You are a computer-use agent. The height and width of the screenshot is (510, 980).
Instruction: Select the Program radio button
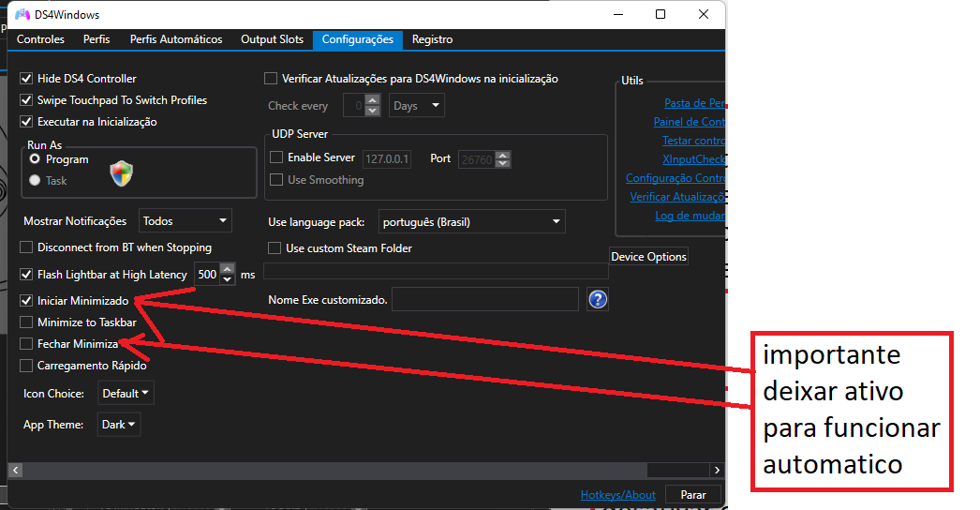[x=35, y=159]
